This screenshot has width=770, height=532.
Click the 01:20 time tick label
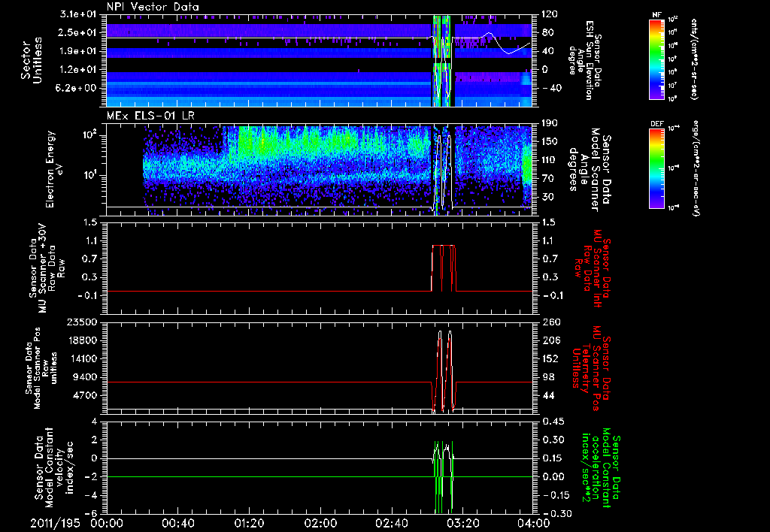[249, 523]
